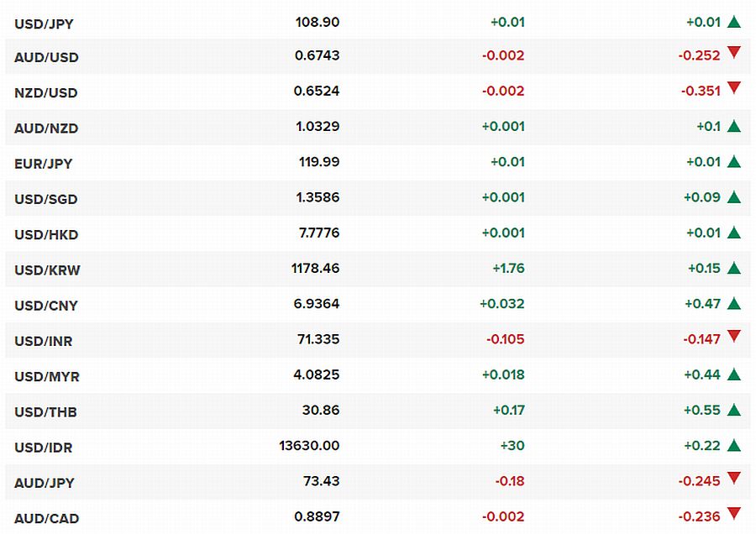
Task: Open the USD/IDR currency pair
Action: [x=44, y=448]
